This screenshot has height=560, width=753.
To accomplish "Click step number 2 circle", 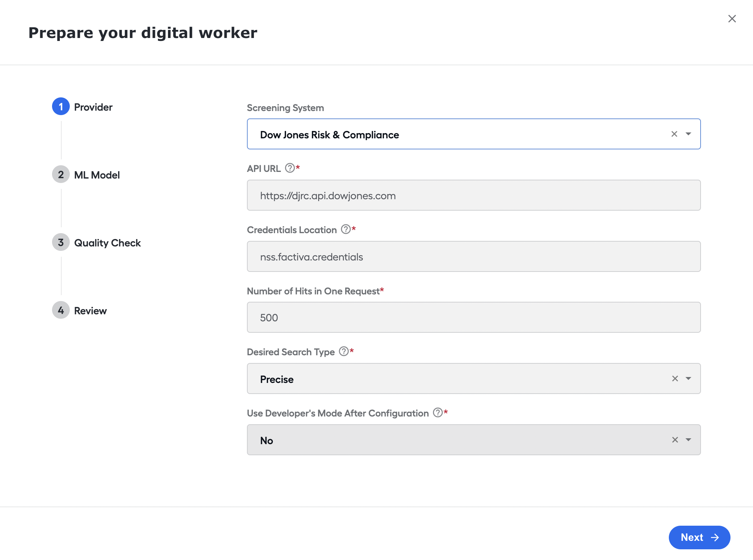I will pyautogui.click(x=61, y=174).
